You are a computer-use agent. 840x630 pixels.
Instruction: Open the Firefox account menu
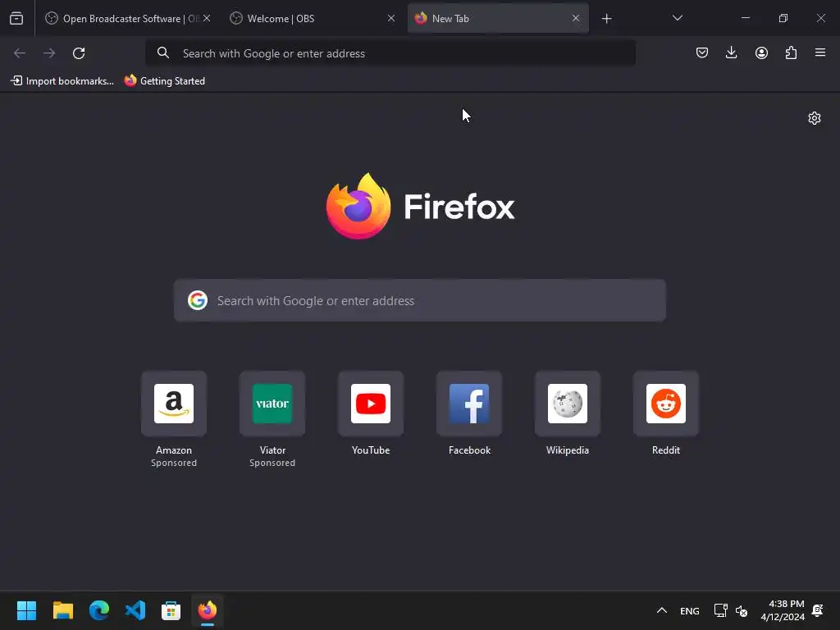click(761, 52)
